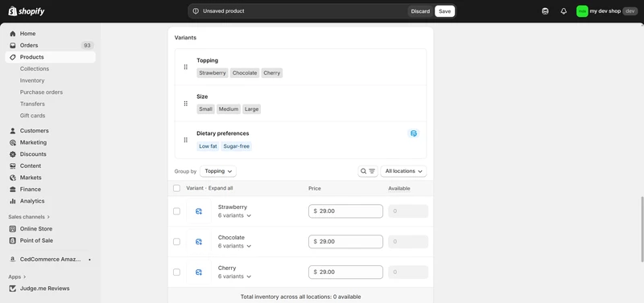Click the Orders count badge 93
The width and height of the screenshot is (644, 303).
pos(87,46)
